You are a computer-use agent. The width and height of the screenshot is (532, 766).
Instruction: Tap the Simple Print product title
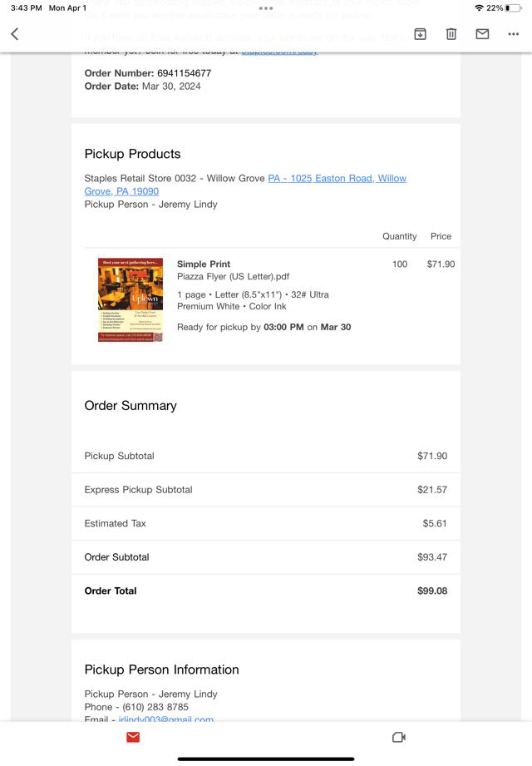(204, 264)
